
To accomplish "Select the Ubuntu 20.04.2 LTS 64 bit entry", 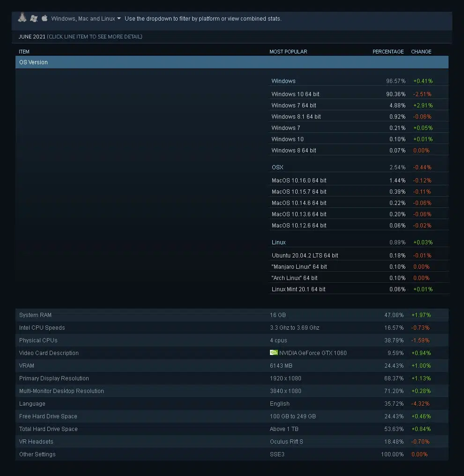I will coord(305,255).
